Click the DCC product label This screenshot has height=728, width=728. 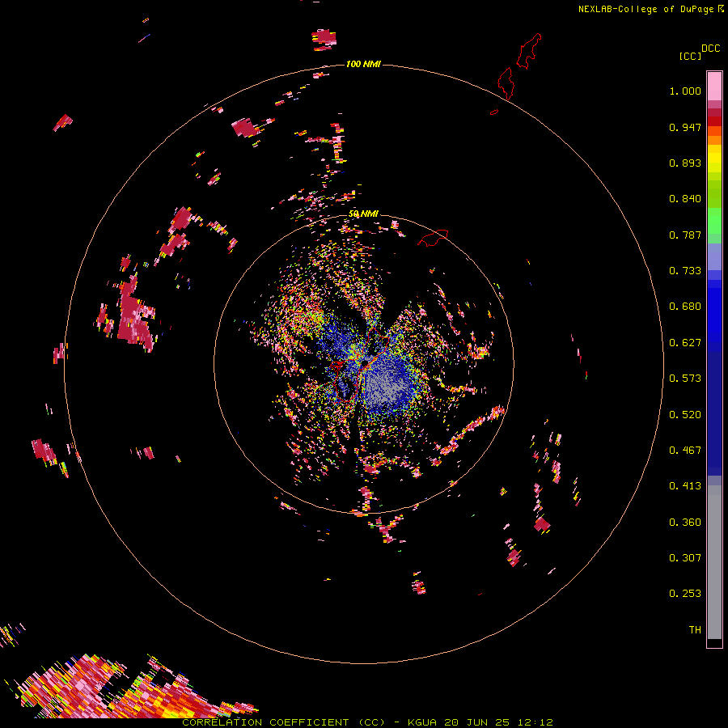tap(710, 49)
